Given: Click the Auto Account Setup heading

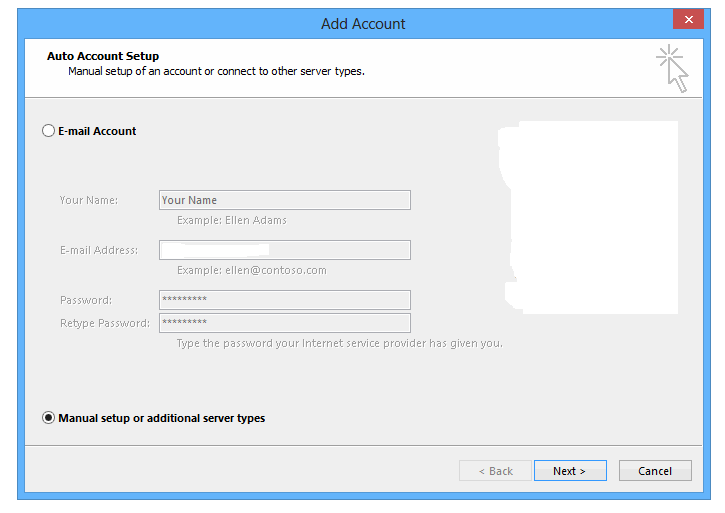Looking at the screenshot, I should [103, 56].
